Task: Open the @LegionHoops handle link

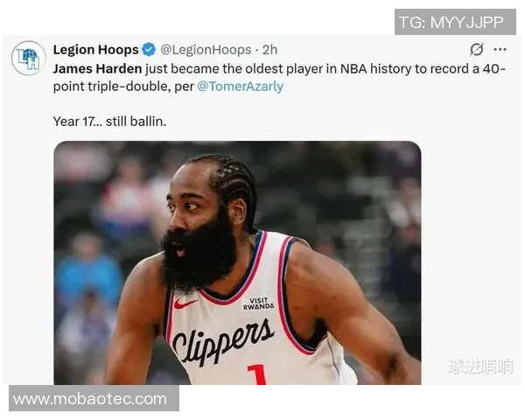Action: click(206, 50)
